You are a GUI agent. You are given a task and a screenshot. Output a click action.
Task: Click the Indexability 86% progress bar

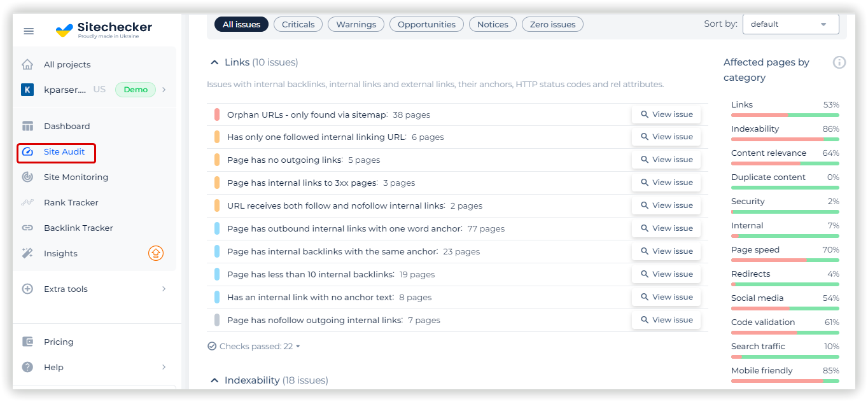(x=785, y=139)
